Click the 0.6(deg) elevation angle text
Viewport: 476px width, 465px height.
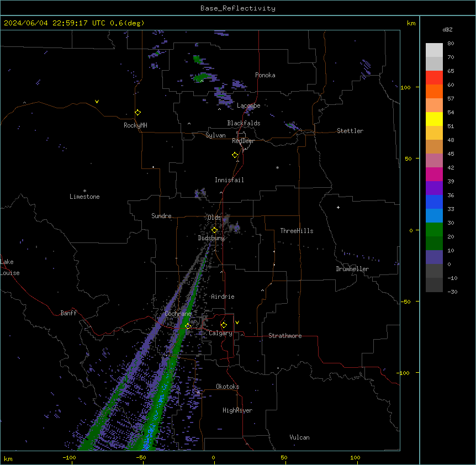[x=127, y=23]
